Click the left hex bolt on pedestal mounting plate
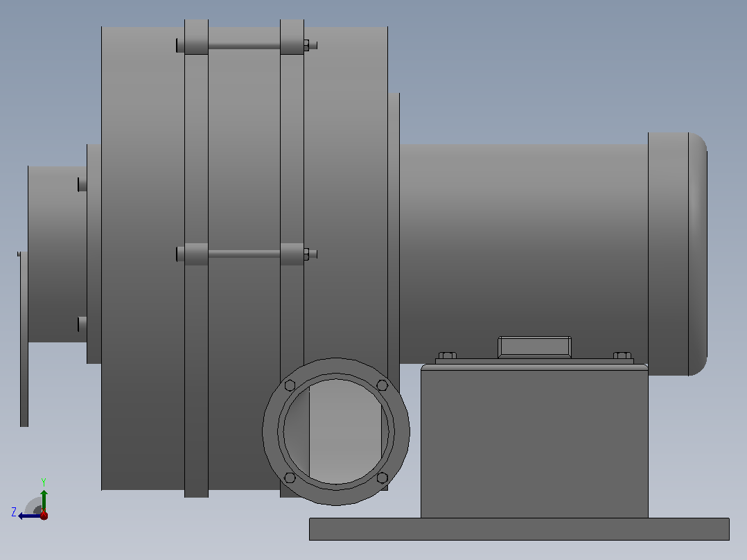This screenshot has width=747, height=560. [447, 356]
